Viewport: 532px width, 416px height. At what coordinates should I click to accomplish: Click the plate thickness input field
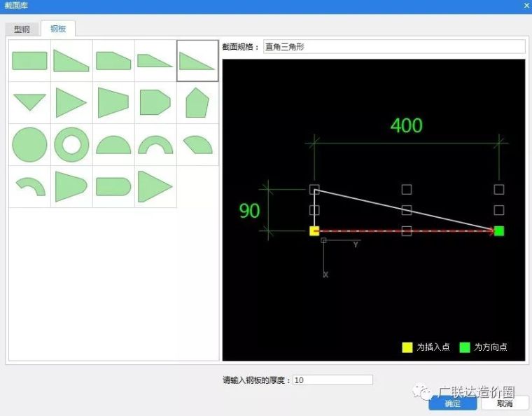[x=332, y=380]
